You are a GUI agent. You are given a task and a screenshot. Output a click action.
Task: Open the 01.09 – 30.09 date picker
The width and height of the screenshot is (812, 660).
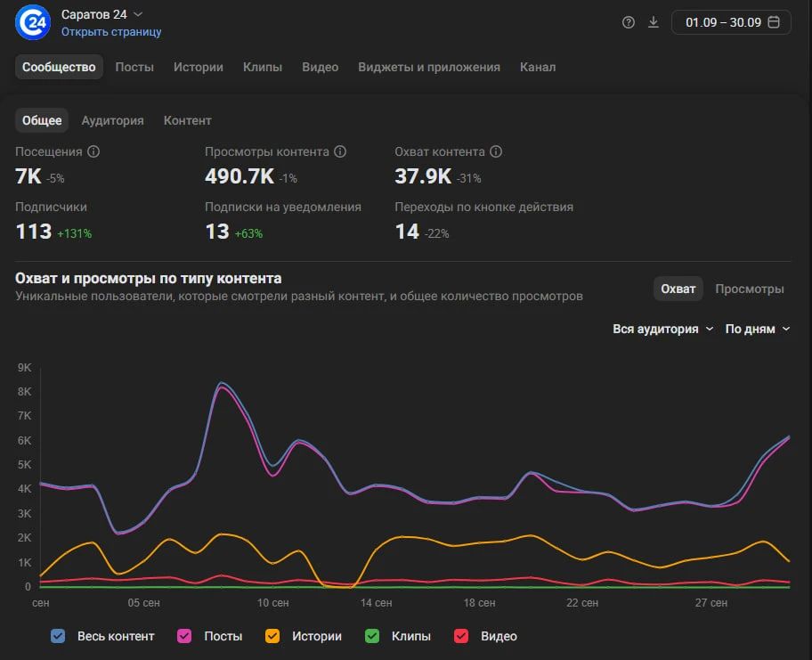coord(731,22)
